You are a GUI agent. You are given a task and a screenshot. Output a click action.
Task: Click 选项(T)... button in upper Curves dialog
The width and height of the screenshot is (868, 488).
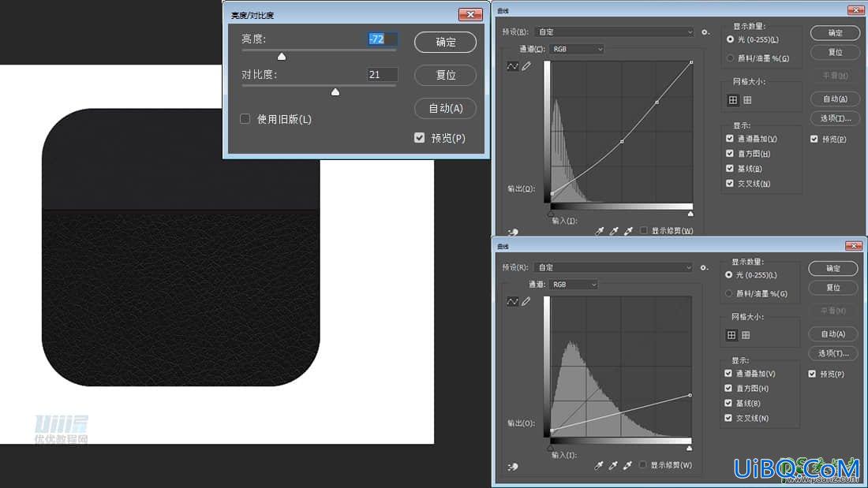[x=835, y=118]
